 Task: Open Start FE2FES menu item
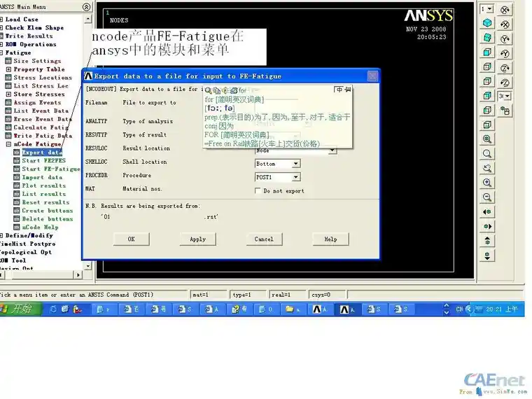(44, 160)
